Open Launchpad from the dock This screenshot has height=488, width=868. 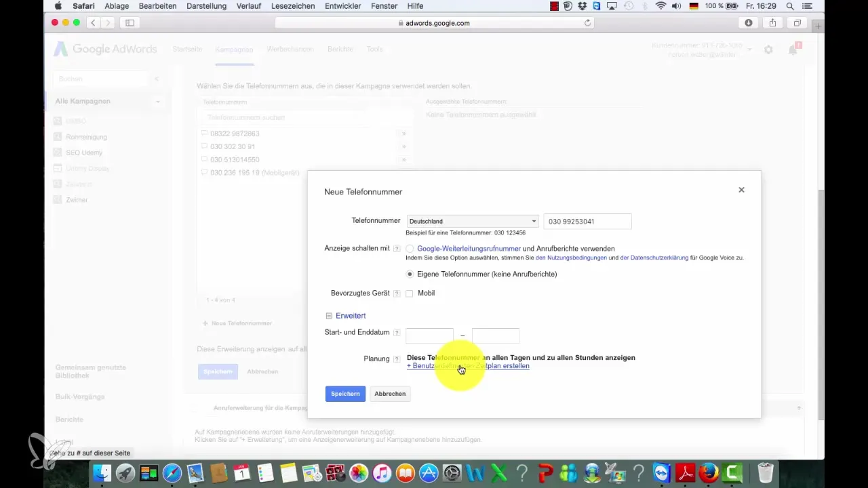(125, 472)
